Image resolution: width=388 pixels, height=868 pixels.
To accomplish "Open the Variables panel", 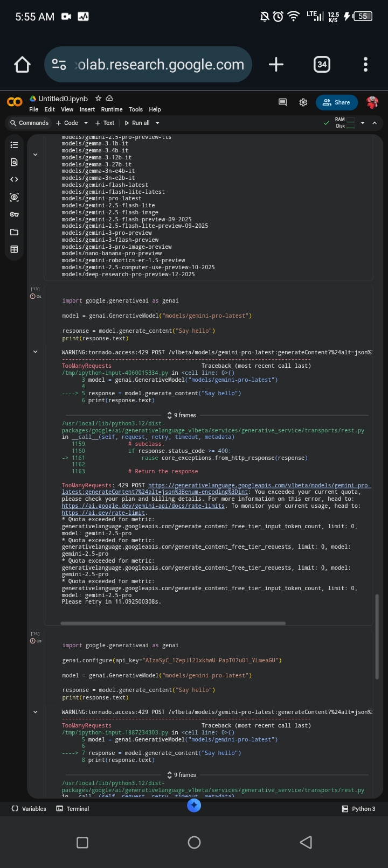I will (x=29, y=809).
